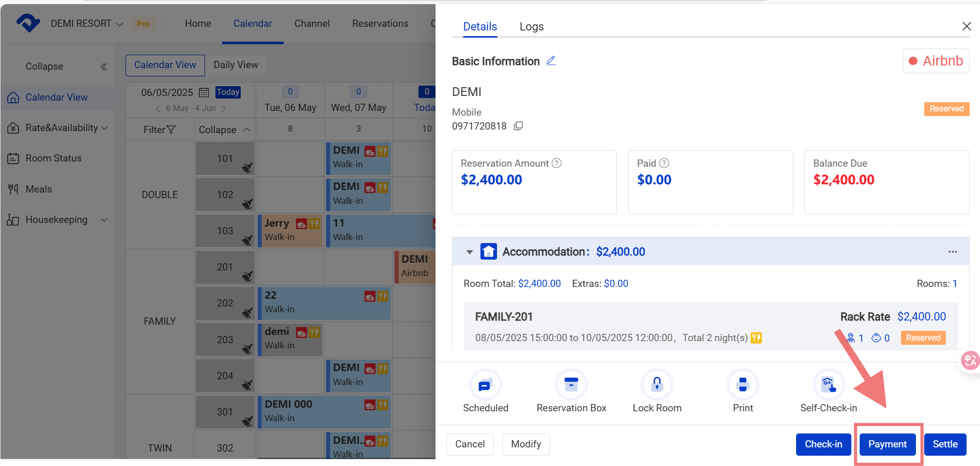
Task: Switch to Daily View toggle
Action: tap(236, 65)
